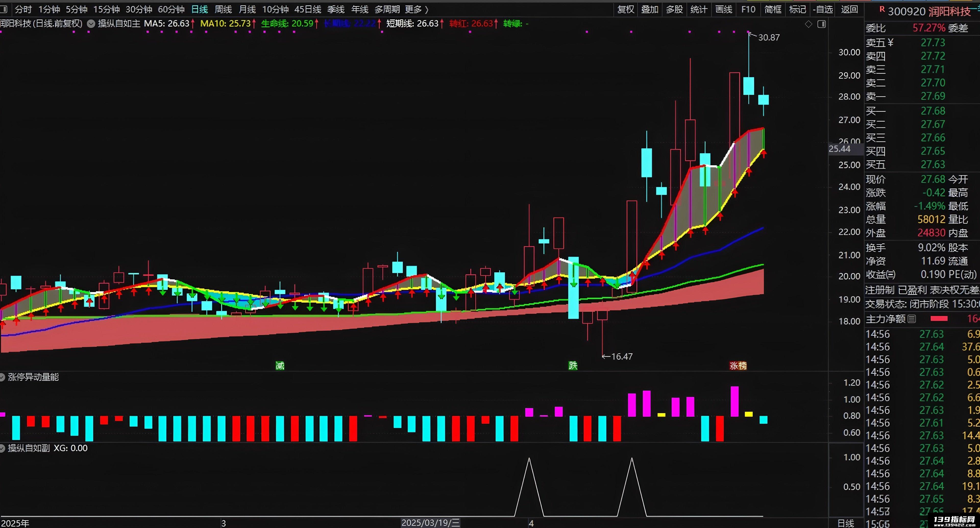This screenshot has width=980, height=528.
Task: Toggle the side panel layout icon
Action: (822, 24)
